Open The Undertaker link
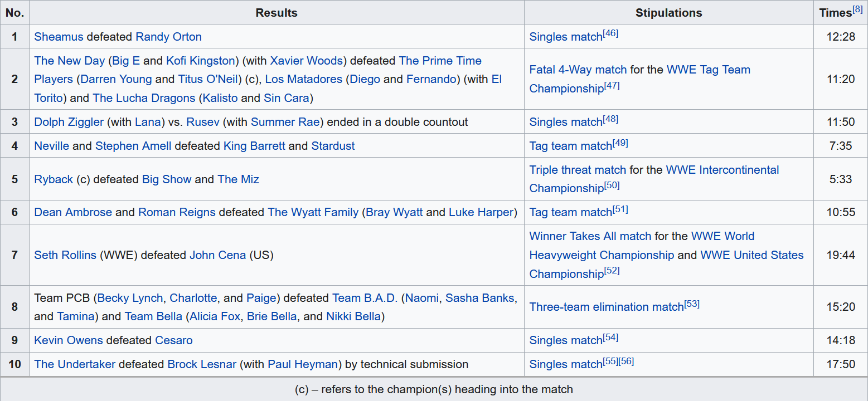 coord(75,364)
